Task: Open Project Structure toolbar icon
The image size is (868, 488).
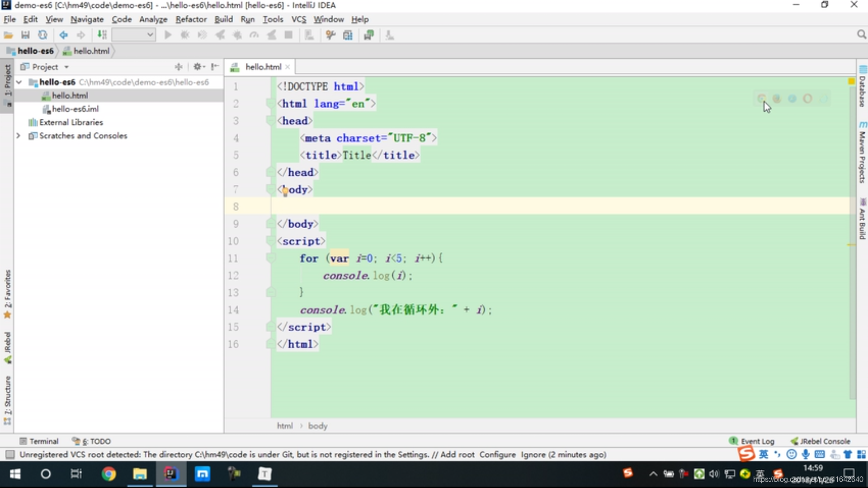Action: point(348,35)
